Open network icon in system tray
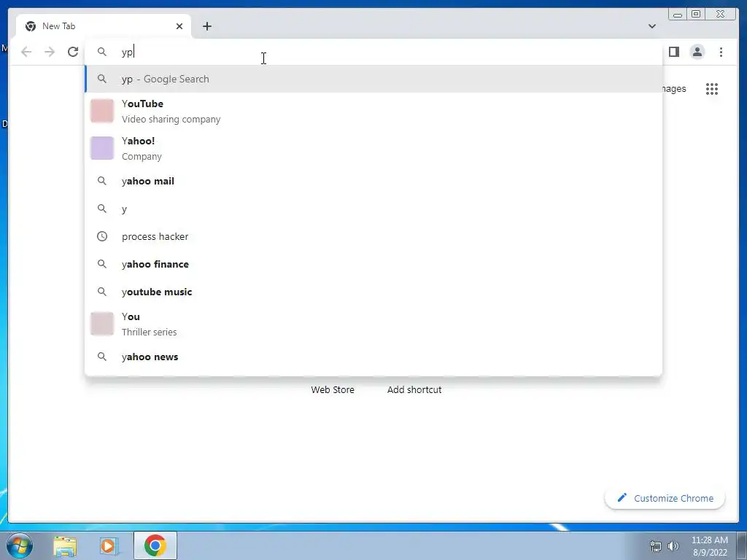Image resolution: width=747 pixels, height=560 pixels. click(x=656, y=546)
